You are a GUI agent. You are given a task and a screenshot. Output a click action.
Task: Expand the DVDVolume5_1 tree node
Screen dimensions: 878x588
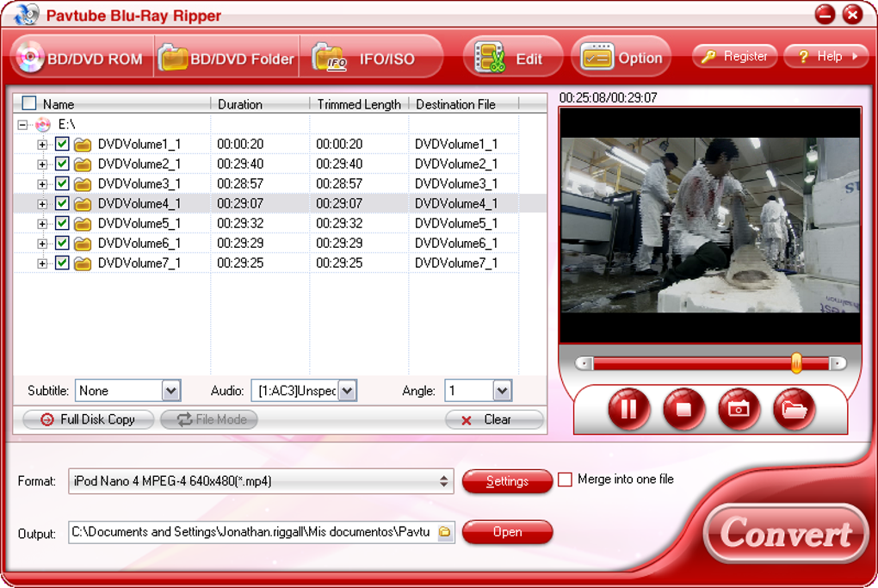click(x=42, y=224)
